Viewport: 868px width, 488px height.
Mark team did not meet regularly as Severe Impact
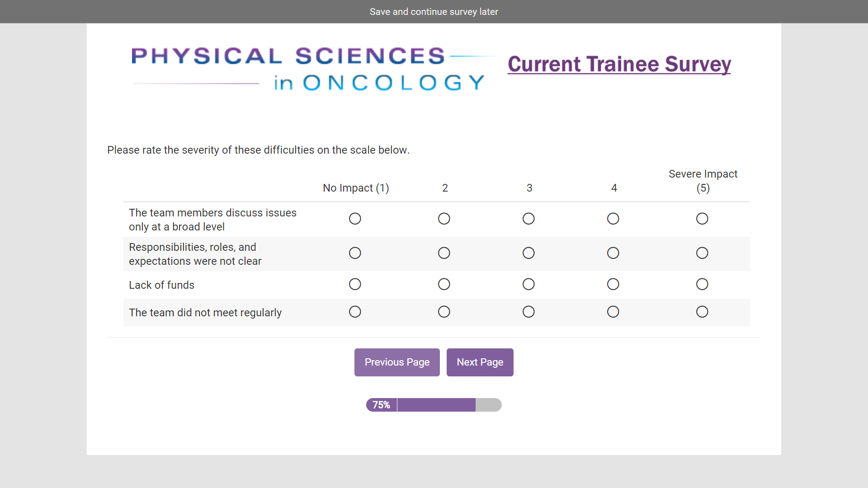(x=702, y=312)
